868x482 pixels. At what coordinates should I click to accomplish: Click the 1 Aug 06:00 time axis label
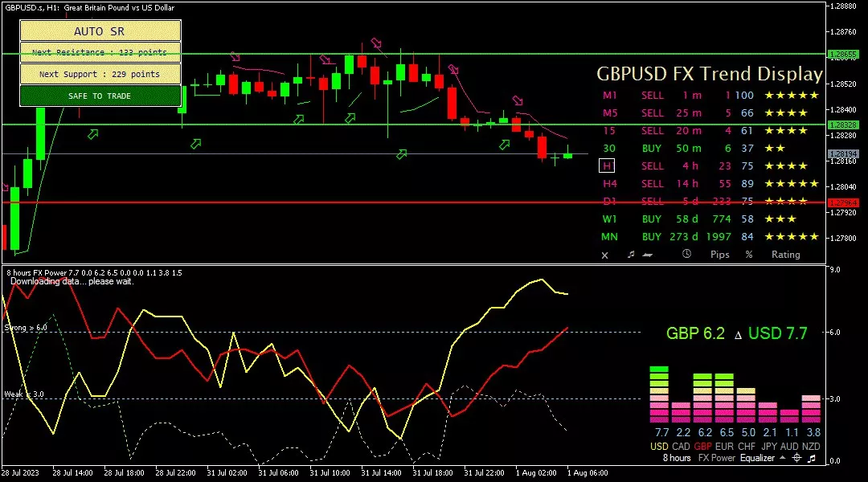[x=588, y=472]
